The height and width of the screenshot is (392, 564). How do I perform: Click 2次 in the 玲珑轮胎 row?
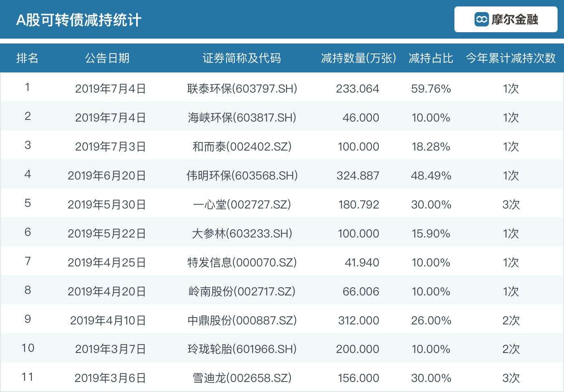click(x=511, y=349)
